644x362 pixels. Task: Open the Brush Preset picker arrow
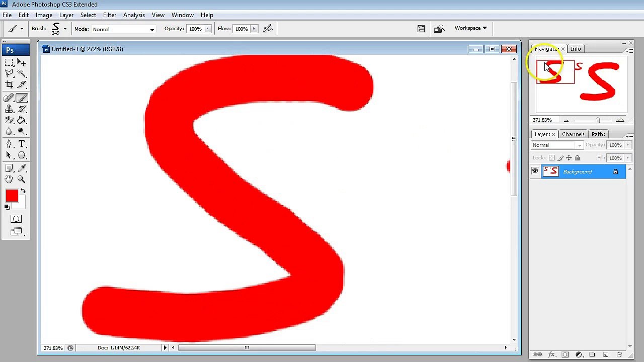point(65,29)
